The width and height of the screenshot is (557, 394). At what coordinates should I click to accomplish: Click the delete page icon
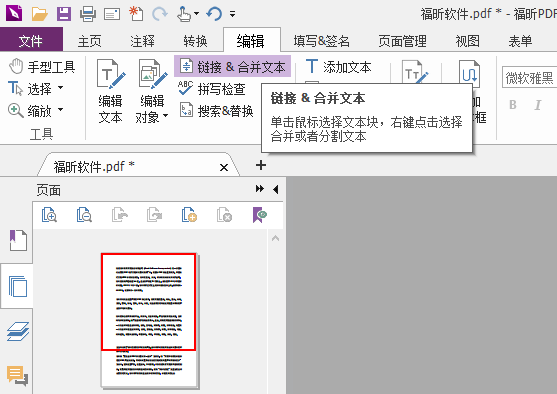point(224,215)
